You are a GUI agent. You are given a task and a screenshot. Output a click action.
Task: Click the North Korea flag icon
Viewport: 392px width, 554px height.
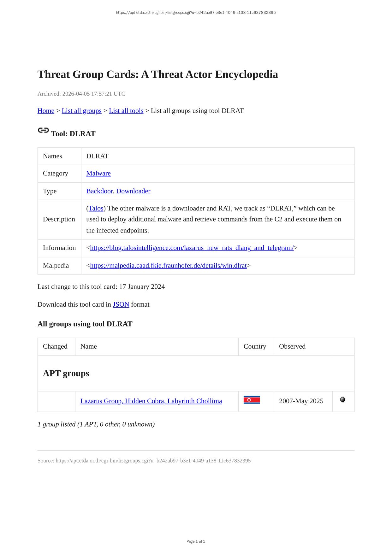(x=252, y=400)
